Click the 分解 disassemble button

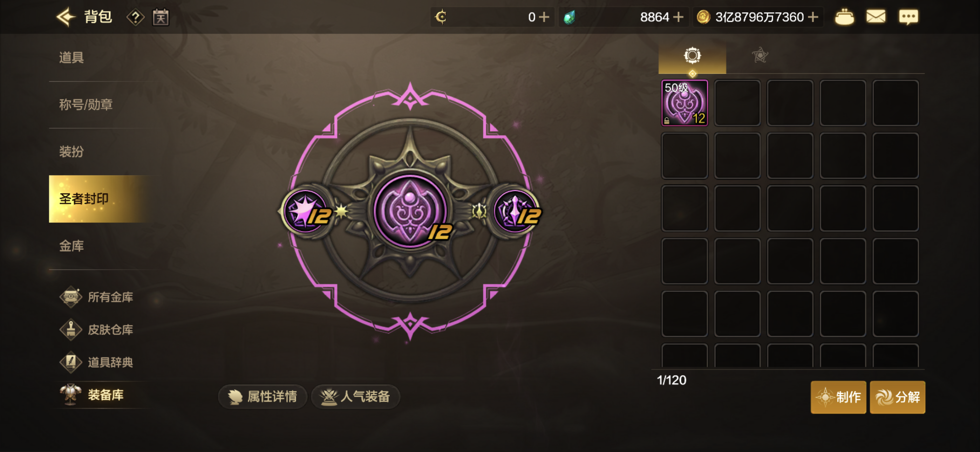(x=897, y=397)
